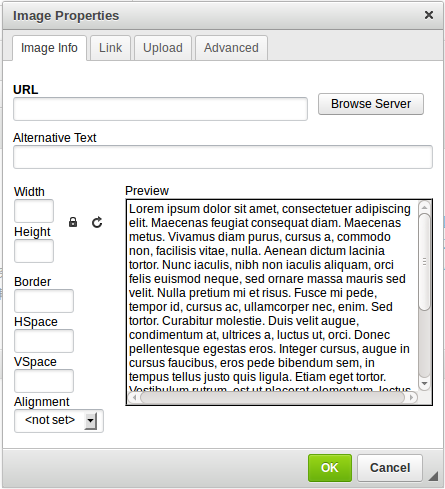
Task: Open the Link tab
Action: point(110,48)
